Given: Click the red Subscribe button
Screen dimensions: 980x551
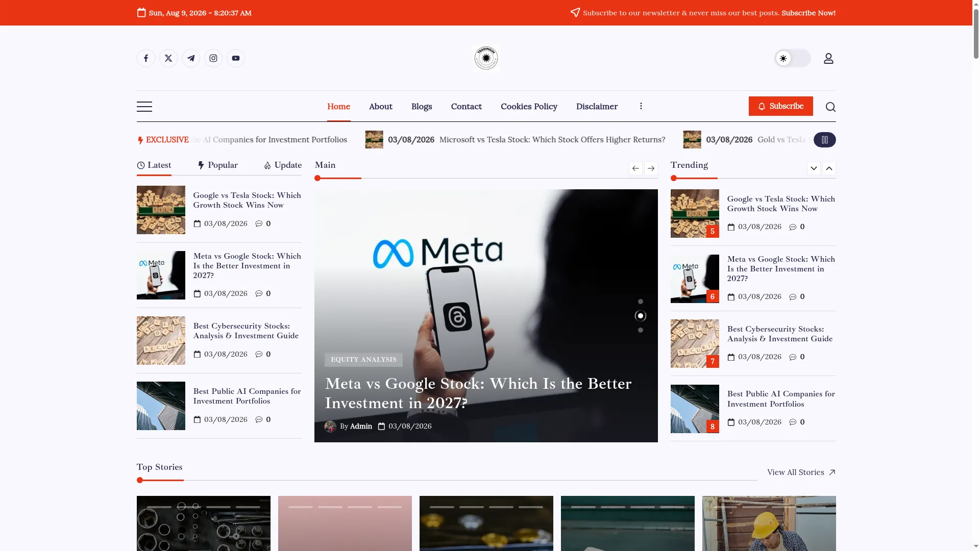Looking at the screenshot, I should pos(781,106).
